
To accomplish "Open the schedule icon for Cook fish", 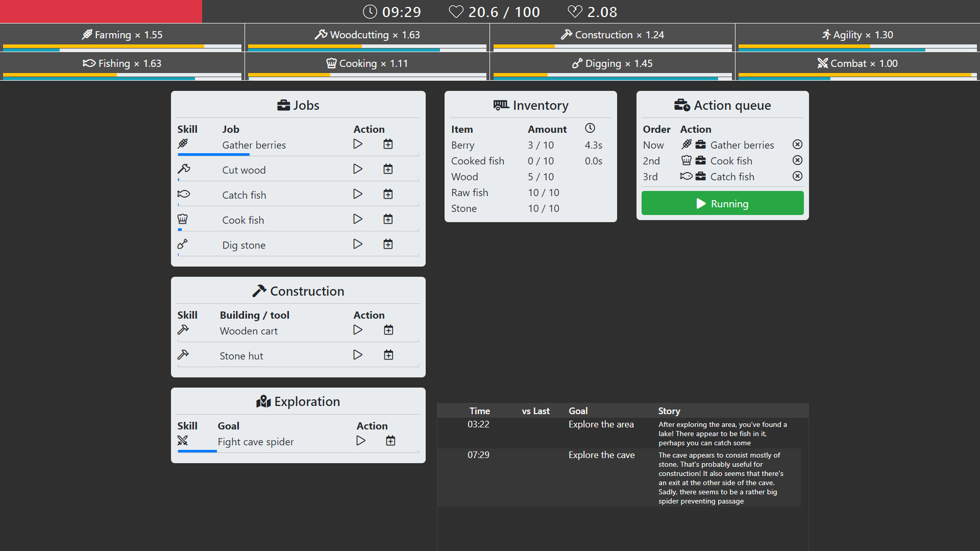I will click(x=388, y=219).
